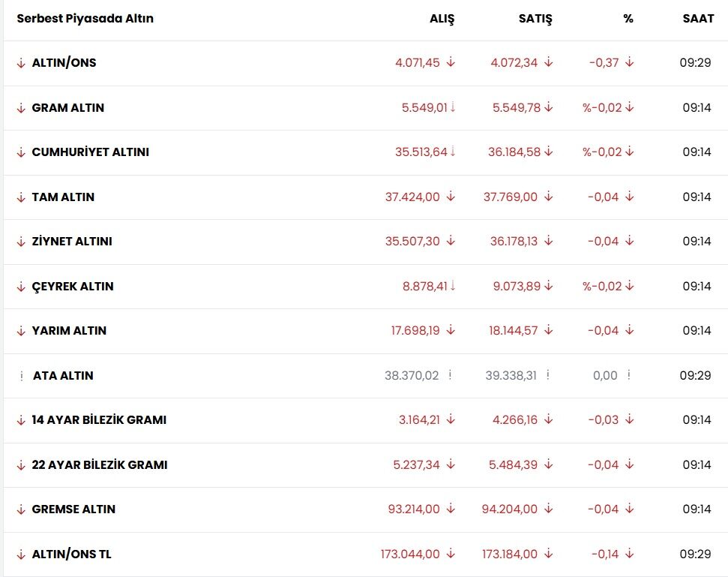Image resolution: width=728 pixels, height=577 pixels.
Task: Click the ALIŞ column header
Action: point(442,19)
